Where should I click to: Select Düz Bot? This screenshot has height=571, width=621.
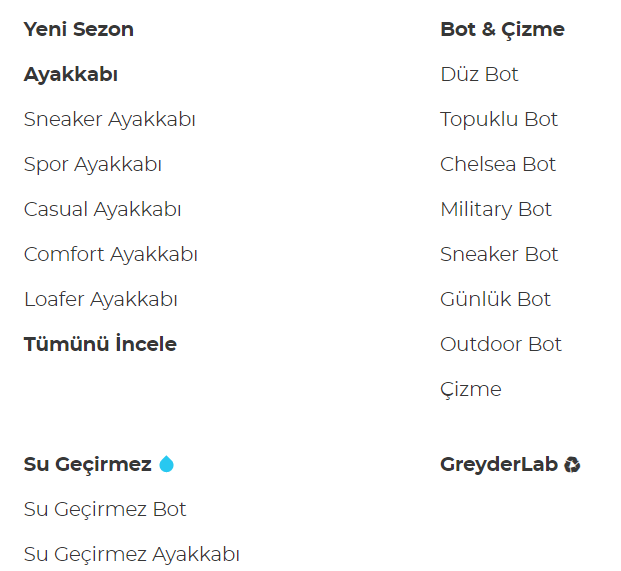click(x=479, y=74)
